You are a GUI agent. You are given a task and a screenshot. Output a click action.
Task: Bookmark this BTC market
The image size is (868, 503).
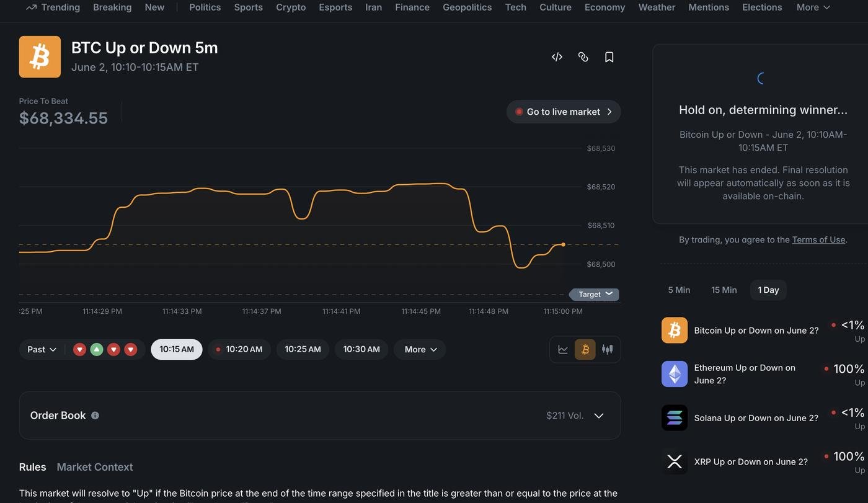coord(609,57)
